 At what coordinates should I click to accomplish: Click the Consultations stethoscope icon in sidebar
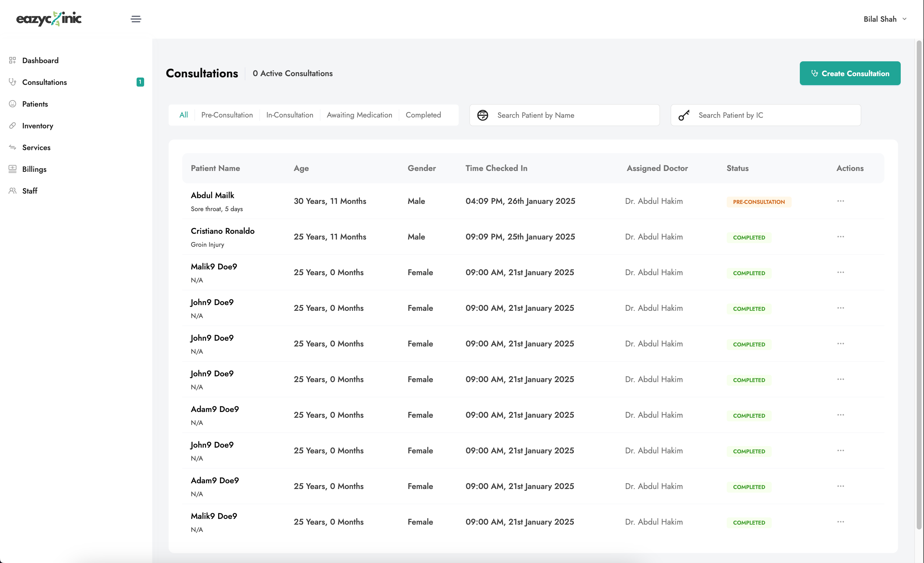12,82
